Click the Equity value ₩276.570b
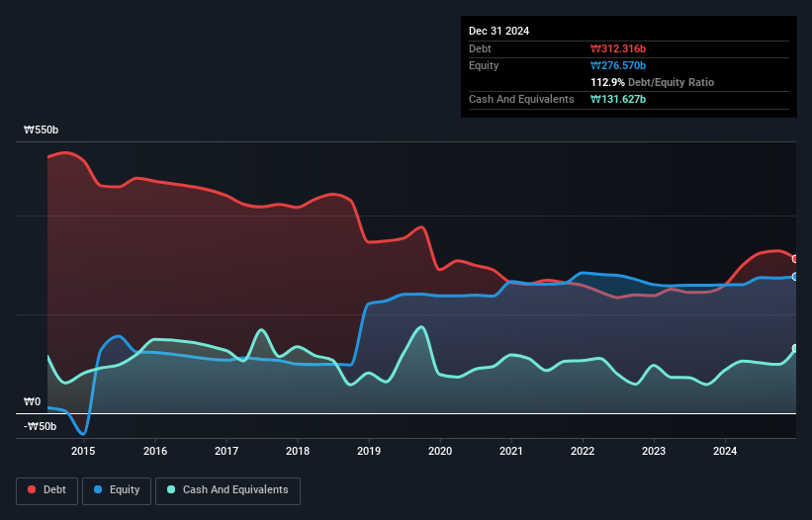812x520 pixels. pos(618,65)
